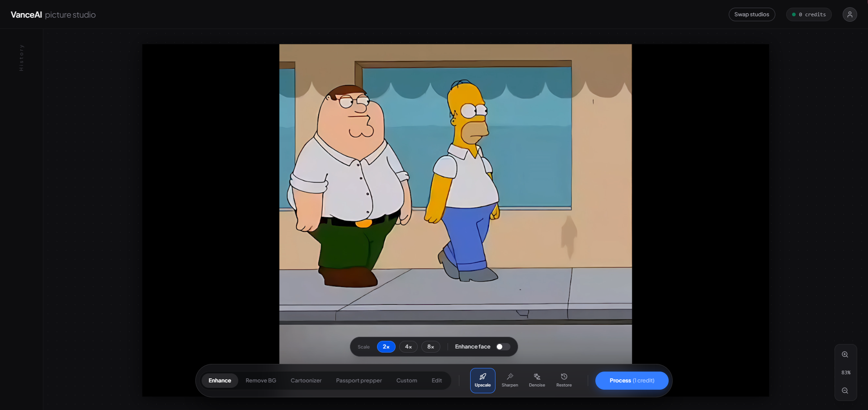Zoom out of the canvas
This screenshot has height=410, width=868.
point(845,391)
